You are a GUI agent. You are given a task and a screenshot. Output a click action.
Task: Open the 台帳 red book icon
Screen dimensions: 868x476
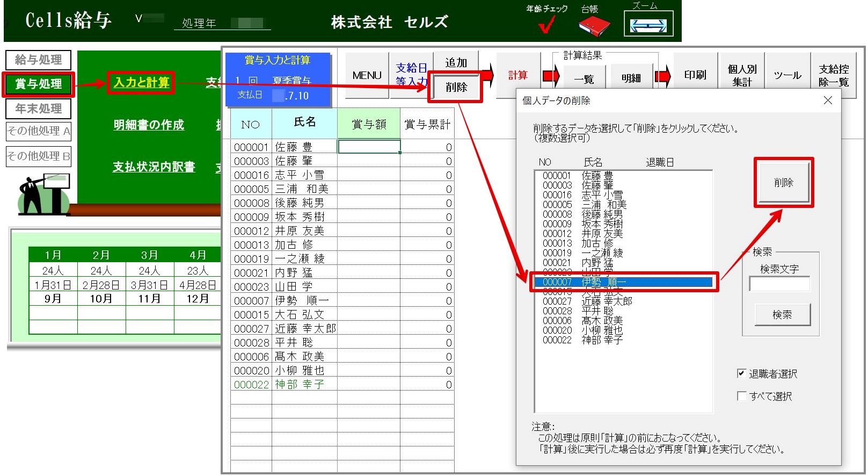pos(594,25)
